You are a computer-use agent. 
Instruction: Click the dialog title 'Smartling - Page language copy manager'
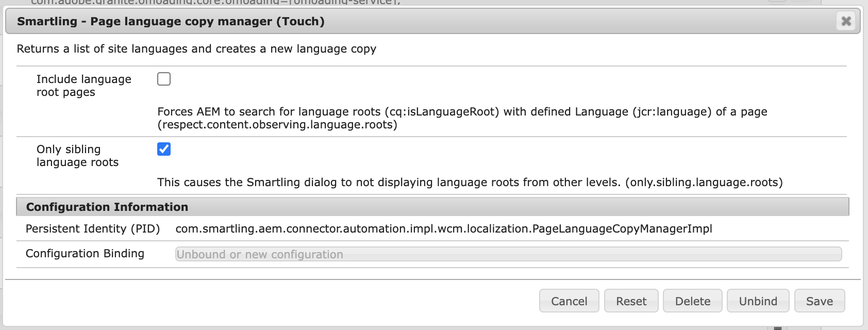(171, 22)
